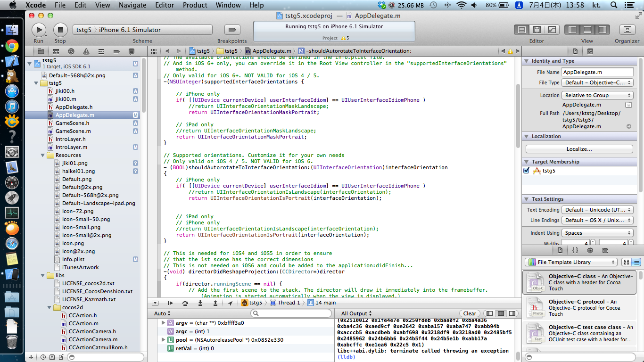
Task: Click the File Name input field
Action: point(597,72)
